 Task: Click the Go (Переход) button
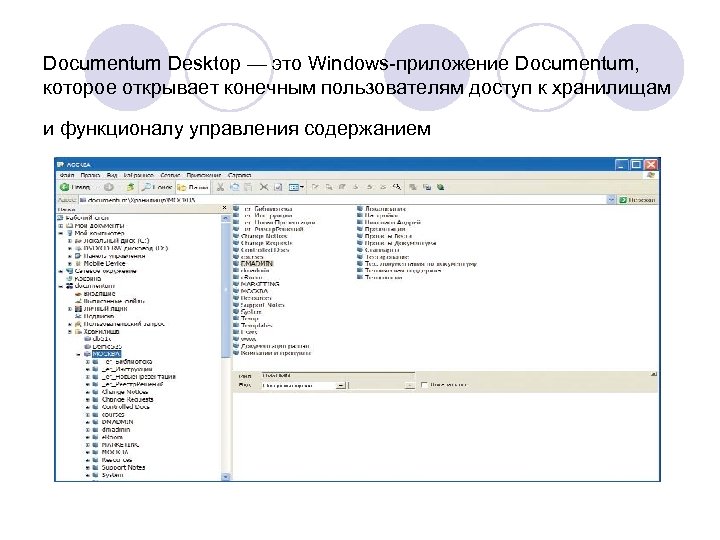637,200
